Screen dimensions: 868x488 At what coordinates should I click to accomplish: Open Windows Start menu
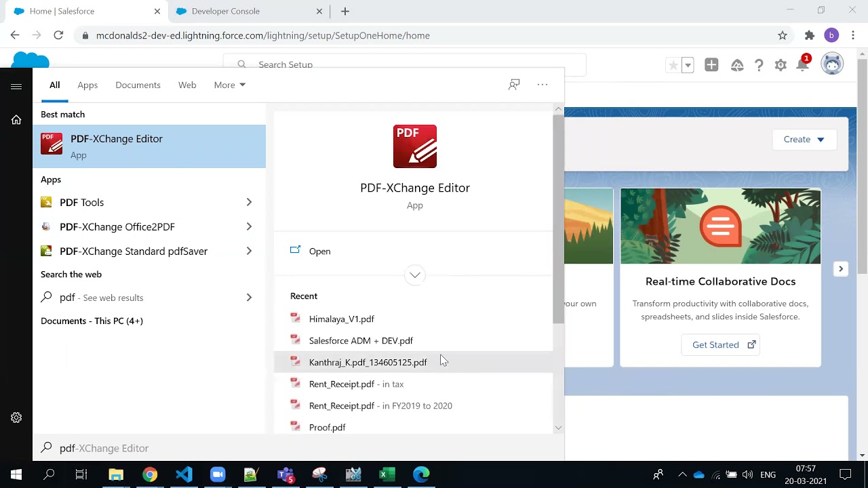tap(16, 474)
